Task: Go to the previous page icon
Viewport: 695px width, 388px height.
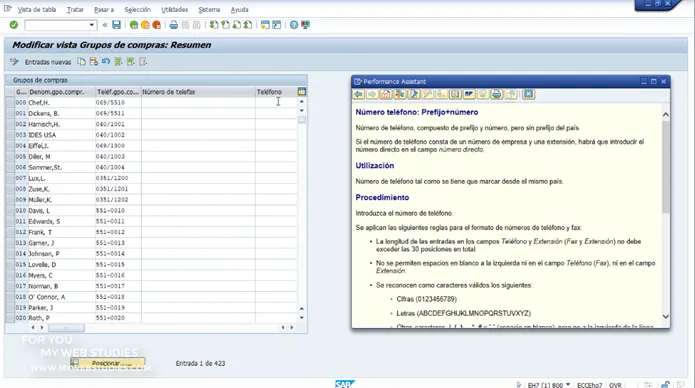Action: point(225,25)
